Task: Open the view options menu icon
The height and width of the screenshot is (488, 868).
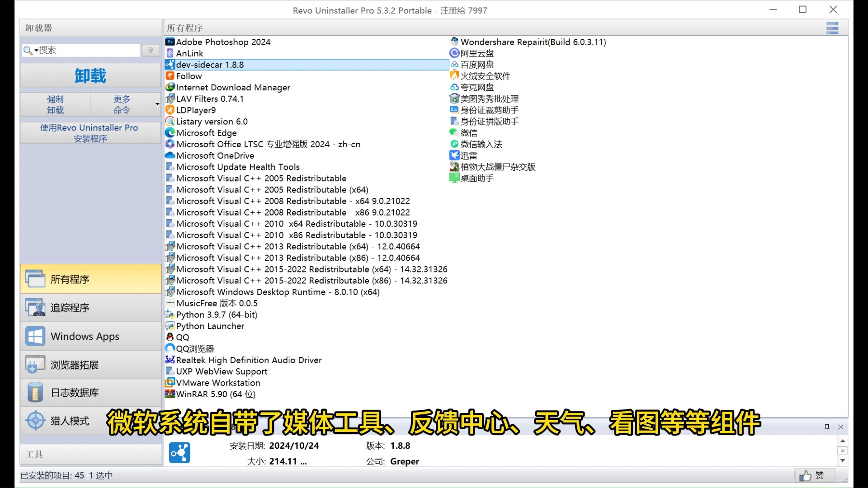Action: 832,28
